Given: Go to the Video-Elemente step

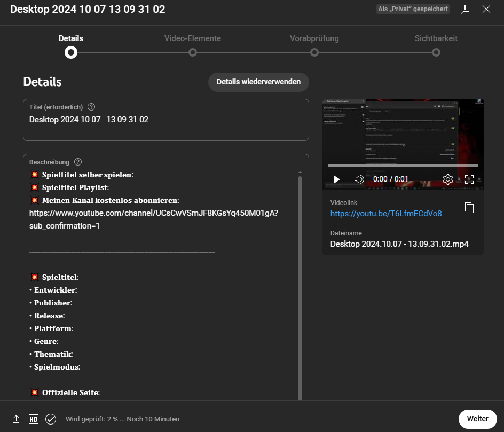Looking at the screenshot, I should [x=193, y=52].
